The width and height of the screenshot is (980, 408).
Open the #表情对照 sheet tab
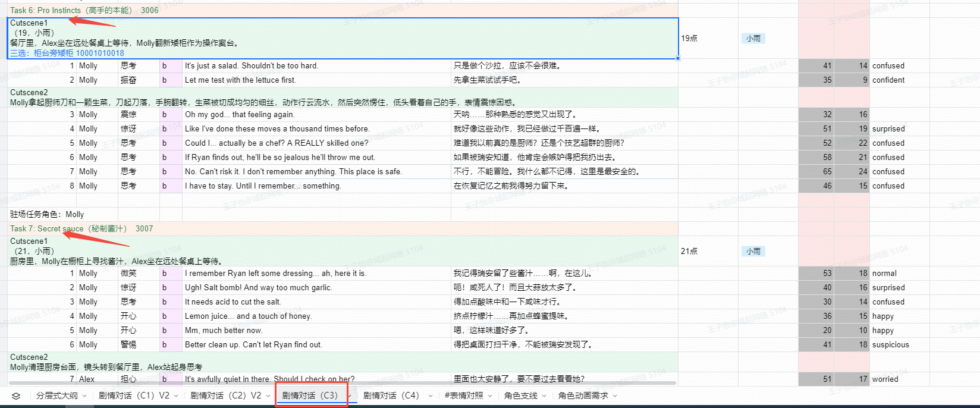[464, 396]
